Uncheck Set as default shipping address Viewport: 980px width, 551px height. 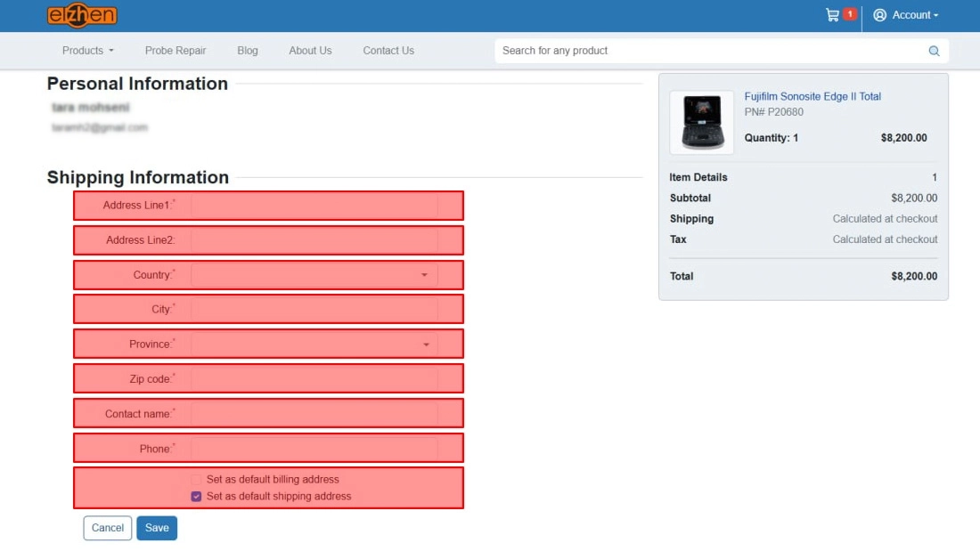click(x=196, y=497)
